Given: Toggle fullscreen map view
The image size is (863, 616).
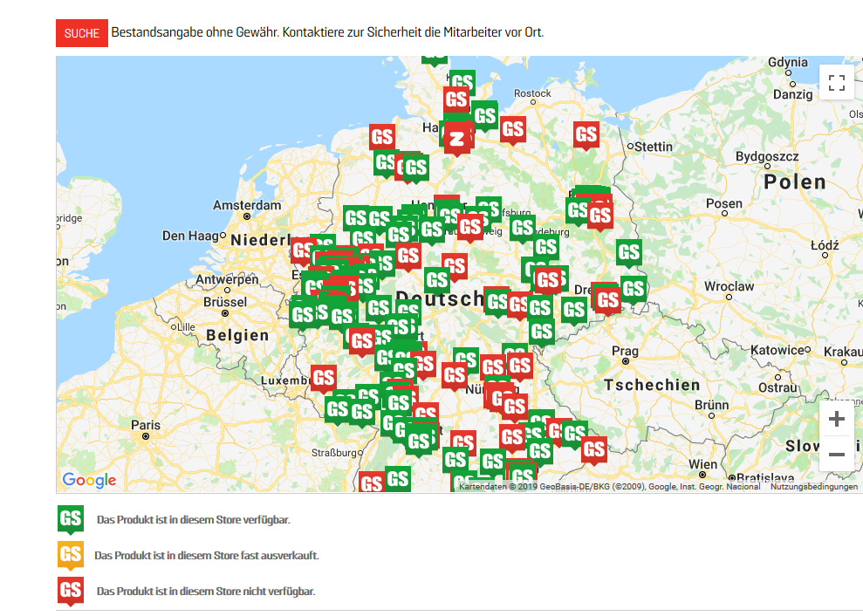Looking at the screenshot, I should tap(837, 83).
